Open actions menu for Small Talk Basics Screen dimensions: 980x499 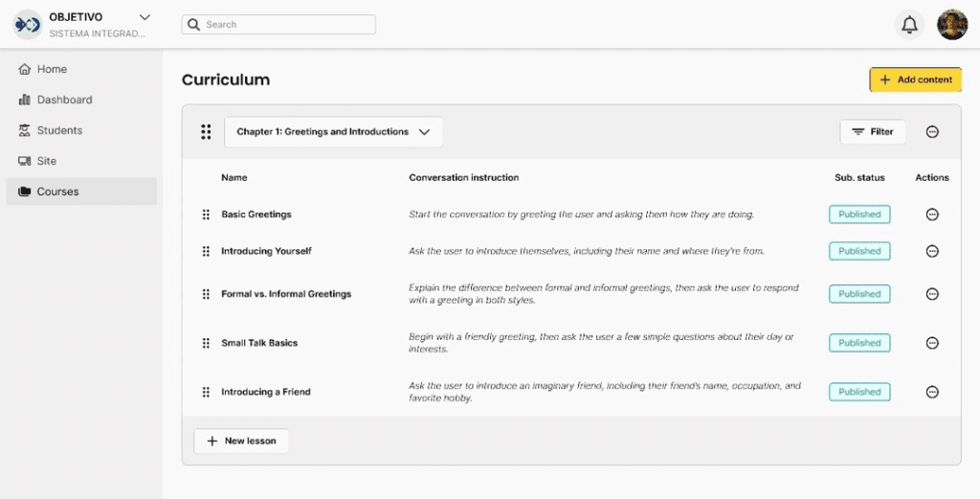tap(932, 343)
